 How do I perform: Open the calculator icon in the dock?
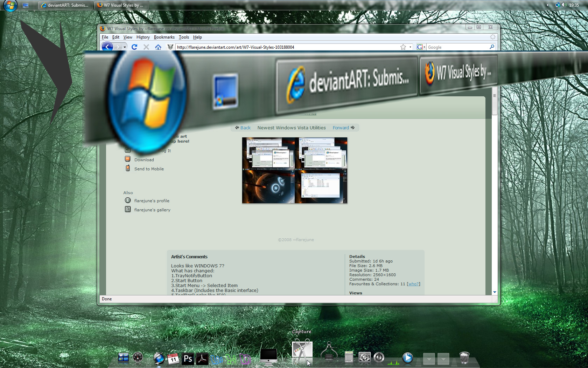click(349, 357)
